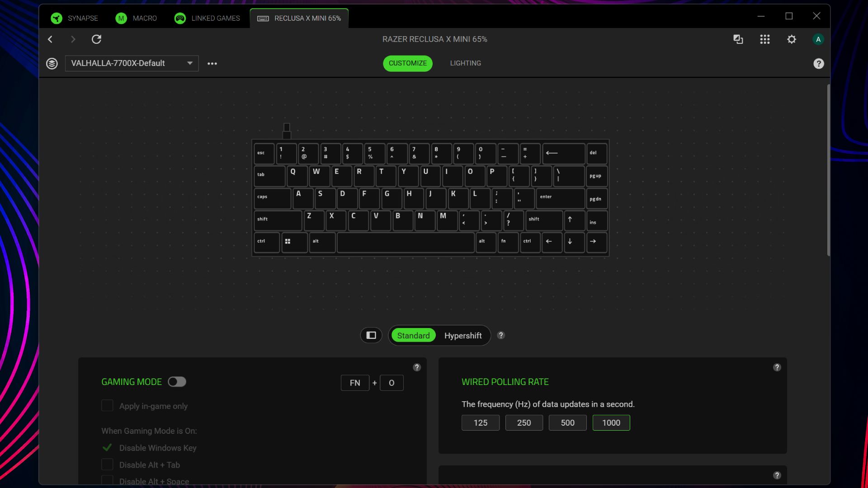Select the left arrow key
The image size is (868, 488).
pos(552,242)
